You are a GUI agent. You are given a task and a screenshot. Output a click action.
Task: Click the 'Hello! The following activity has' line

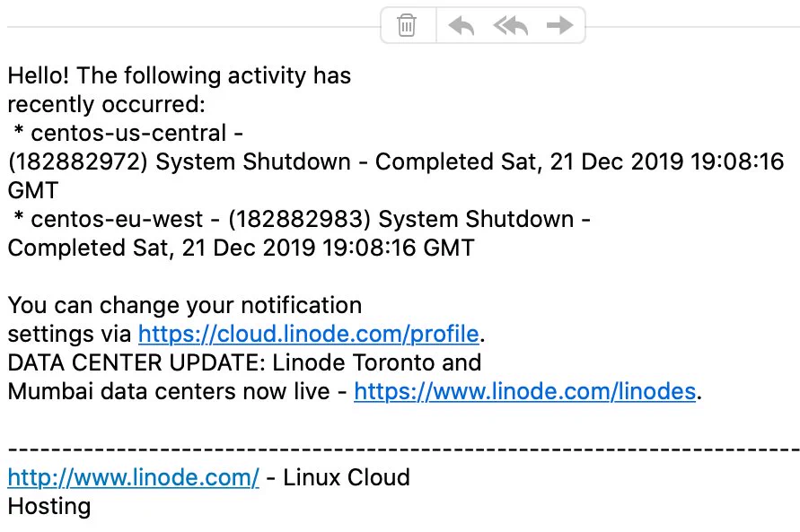pos(179,76)
